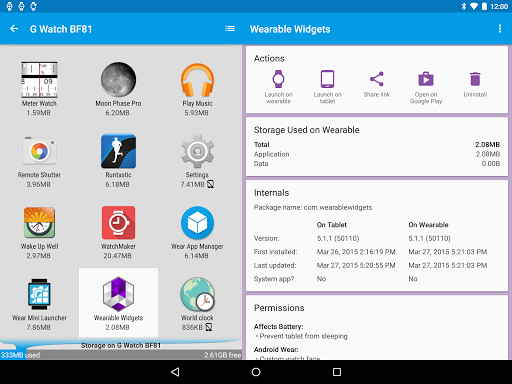This screenshot has width=512, height=384.
Task: Click the Storage on G Watch BF81 label
Action: pyautogui.click(x=121, y=345)
